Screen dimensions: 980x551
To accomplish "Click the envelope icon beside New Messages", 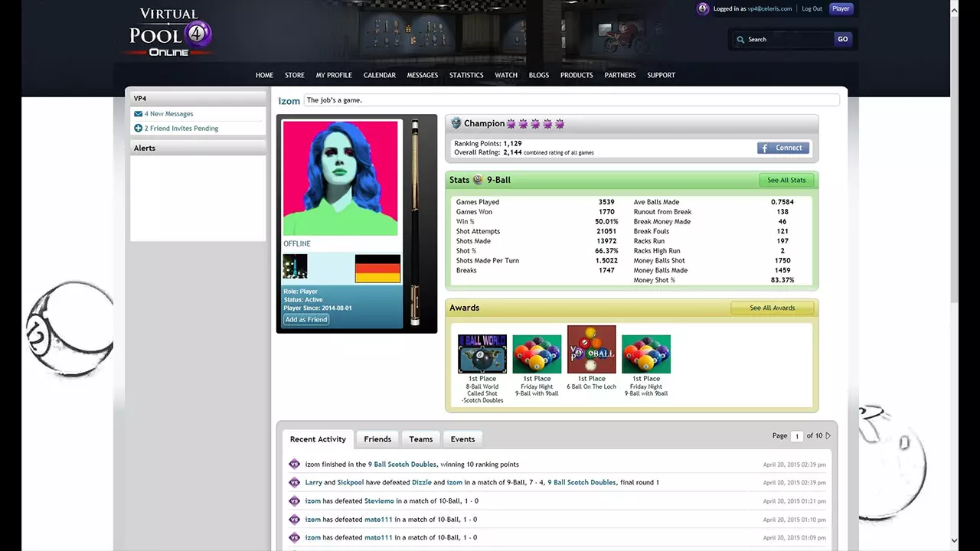I will [139, 114].
